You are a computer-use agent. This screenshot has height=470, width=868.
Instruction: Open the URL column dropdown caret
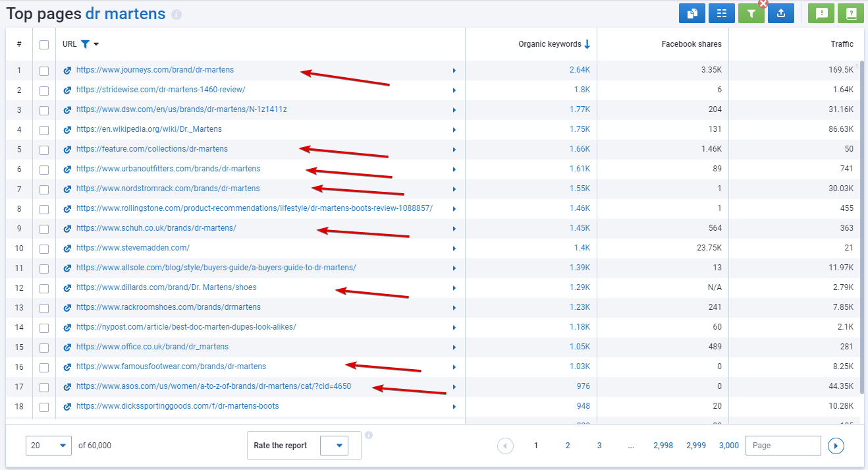tap(96, 44)
